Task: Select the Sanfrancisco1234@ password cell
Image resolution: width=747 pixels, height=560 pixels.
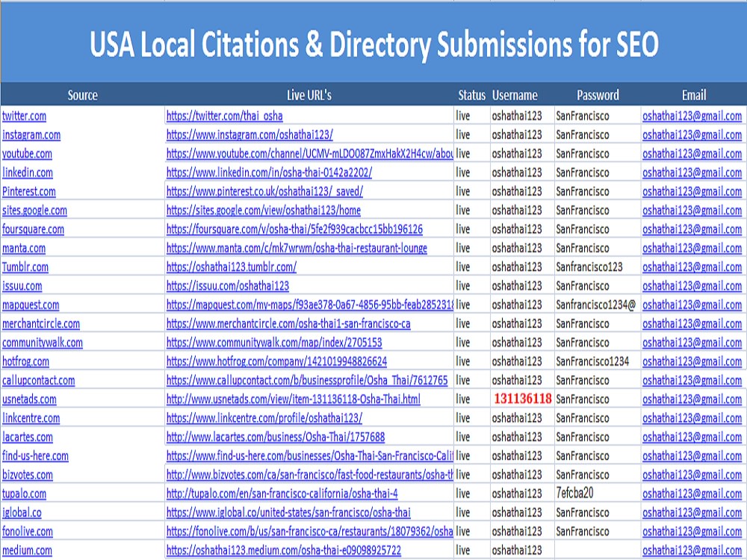Action: tap(596, 305)
